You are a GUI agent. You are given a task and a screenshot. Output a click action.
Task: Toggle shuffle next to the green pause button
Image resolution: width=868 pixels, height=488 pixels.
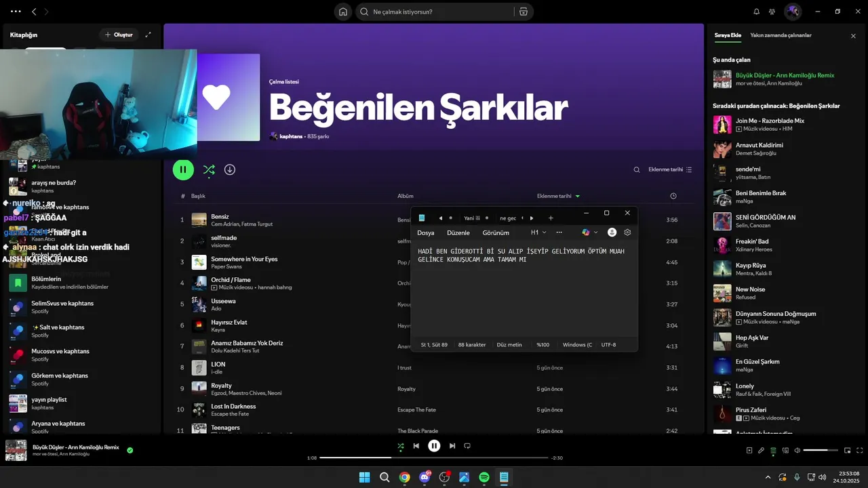(x=209, y=169)
